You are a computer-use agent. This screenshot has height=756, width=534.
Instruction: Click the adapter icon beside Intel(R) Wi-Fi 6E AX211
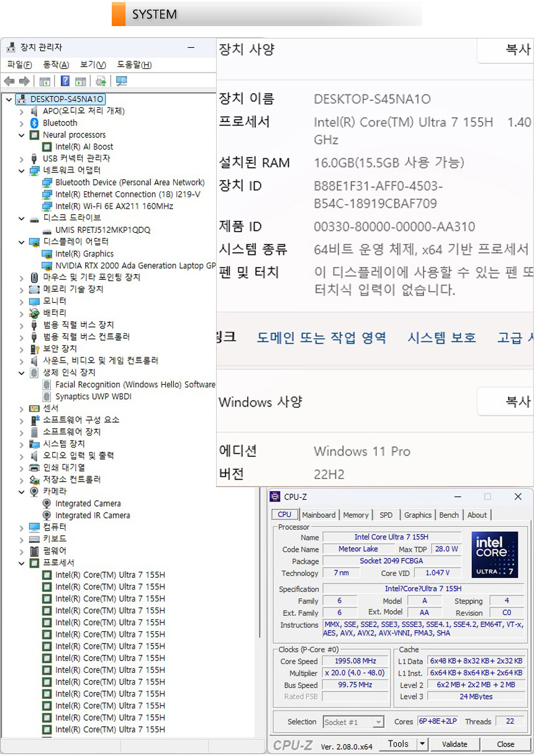pos(47,206)
